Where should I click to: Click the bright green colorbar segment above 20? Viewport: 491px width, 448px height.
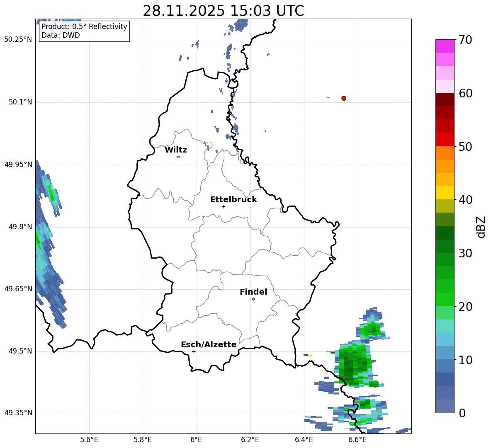point(445,299)
